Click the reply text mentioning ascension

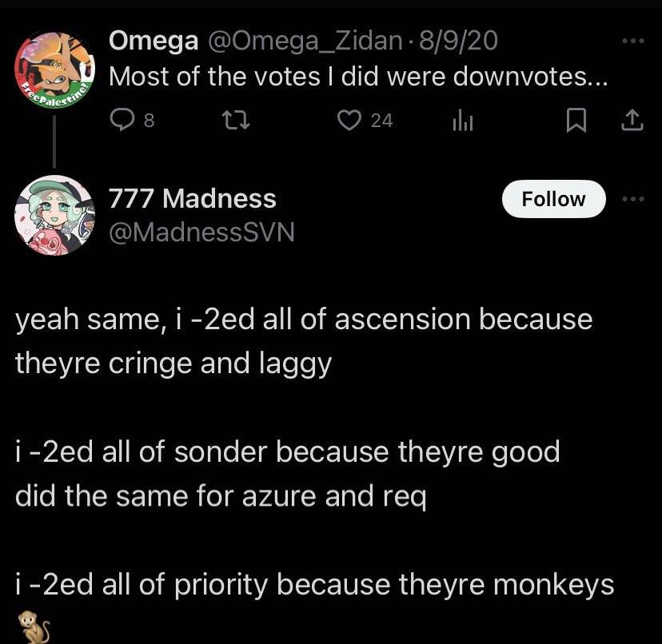coord(304,341)
